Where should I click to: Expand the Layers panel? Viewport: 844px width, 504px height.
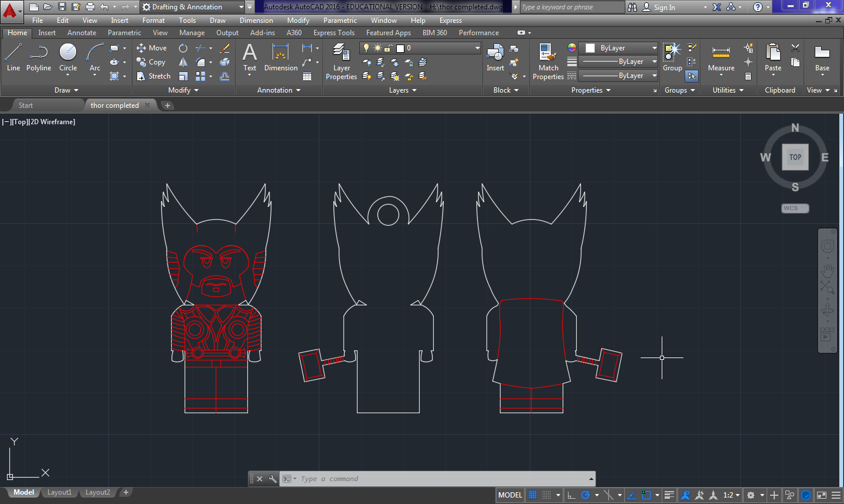(403, 90)
